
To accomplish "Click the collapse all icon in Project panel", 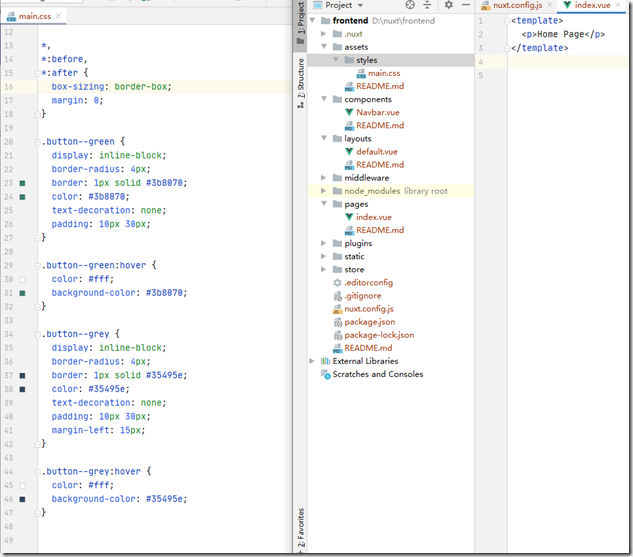I will pyautogui.click(x=427, y=5).
